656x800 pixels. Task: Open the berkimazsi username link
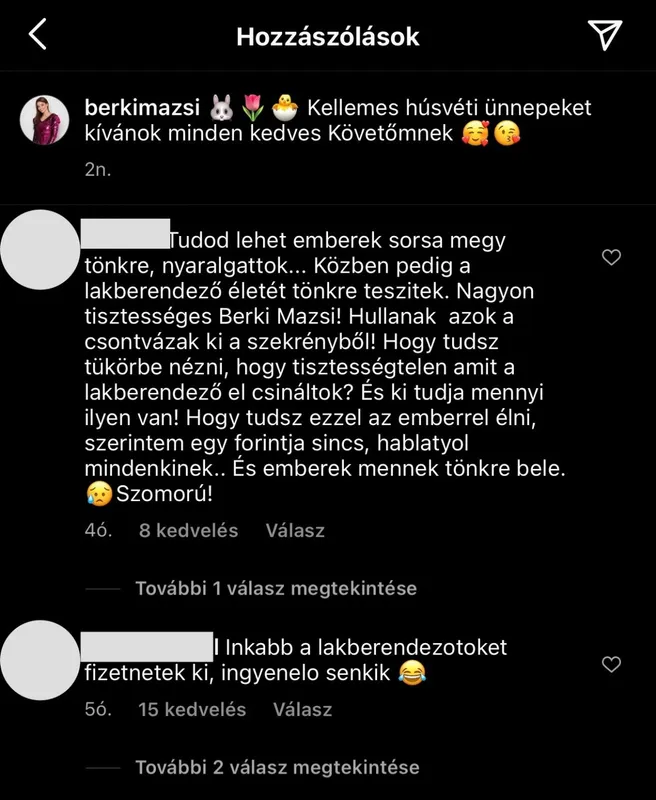[x=142, y=108]
